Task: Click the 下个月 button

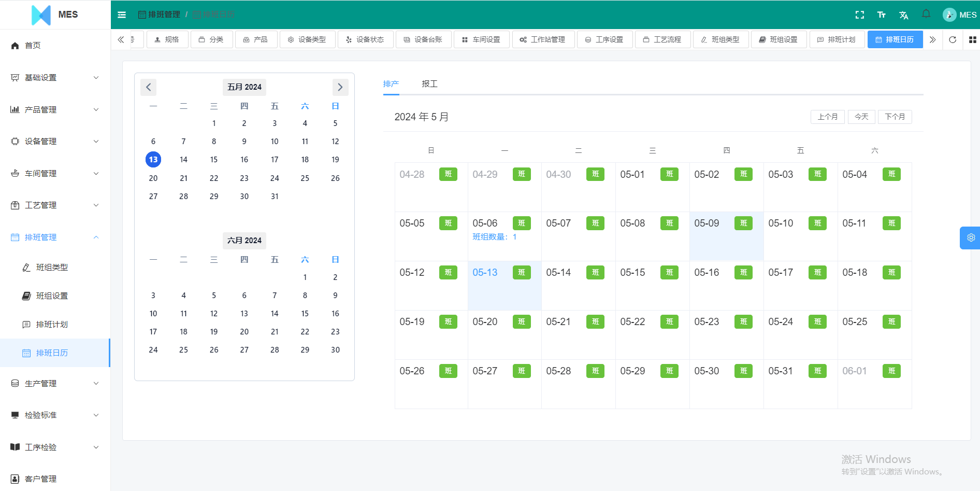Action: click(x=895, y=117)
